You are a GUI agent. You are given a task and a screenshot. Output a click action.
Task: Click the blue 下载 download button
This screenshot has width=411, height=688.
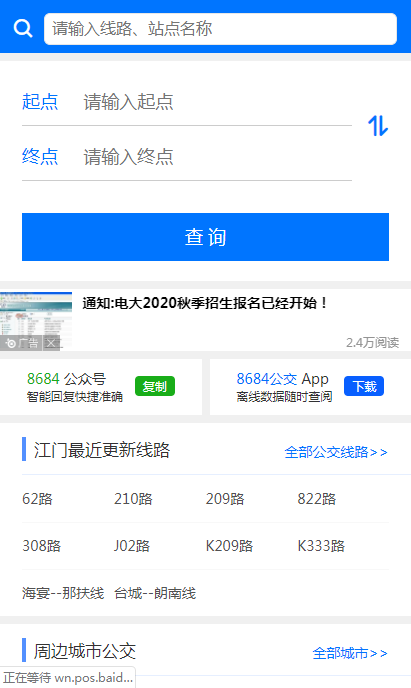(364, 386)
